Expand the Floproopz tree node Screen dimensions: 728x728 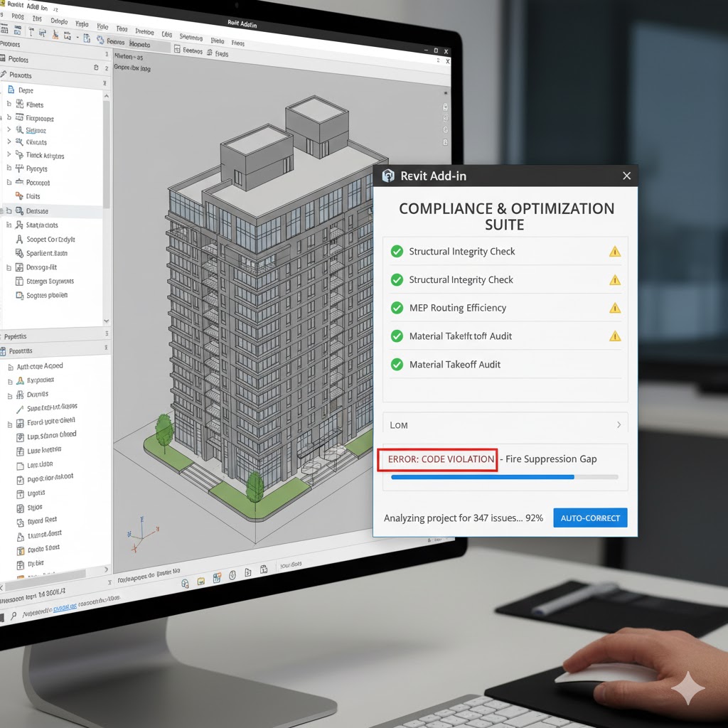pos(9,117)
